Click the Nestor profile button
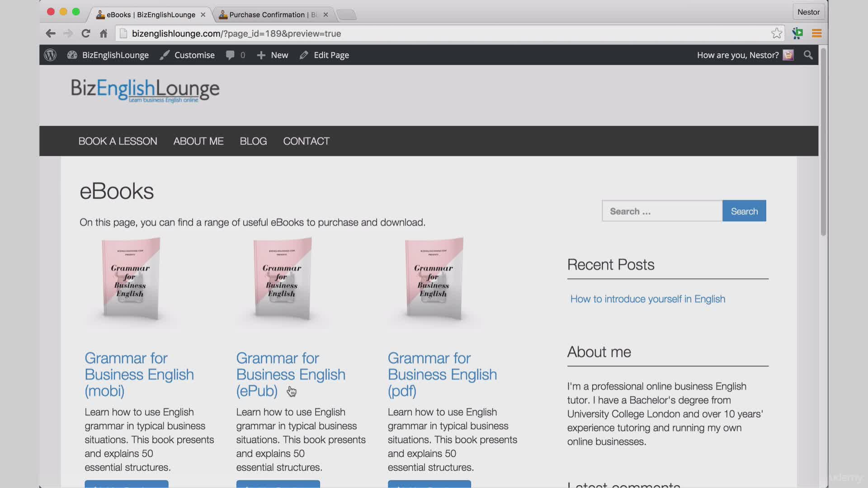 pyautogui.click(x=808, y=12)
